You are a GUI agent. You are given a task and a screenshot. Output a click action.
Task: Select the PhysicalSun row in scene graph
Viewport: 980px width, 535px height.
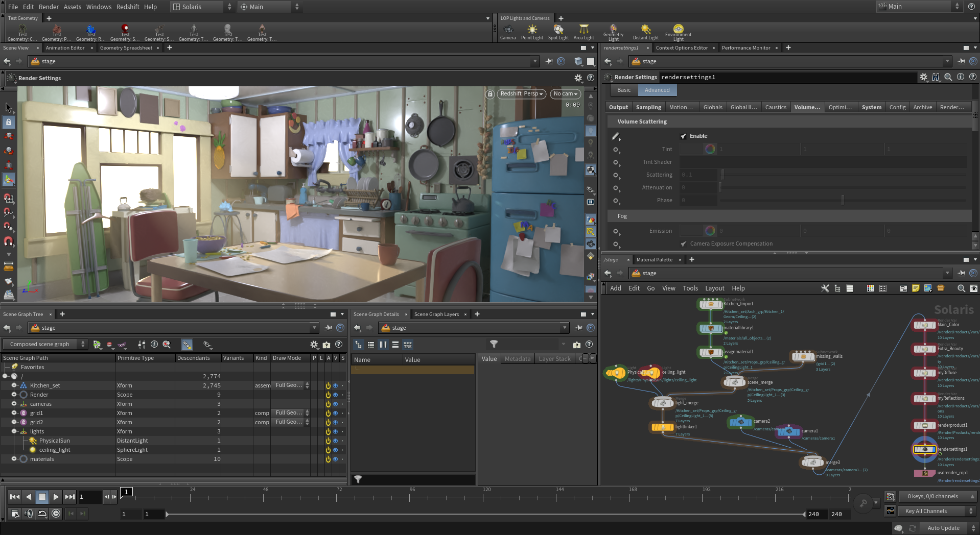(55, 441)
